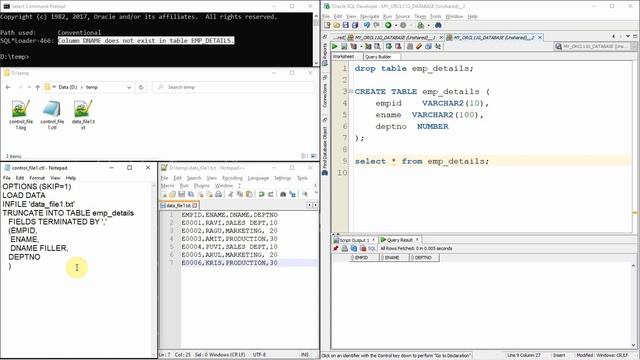The height and width of the screenshot is (360, 640).
Task: Click Cut scissors icon in Notepad++ toolbar
Action: coord(231,194)
